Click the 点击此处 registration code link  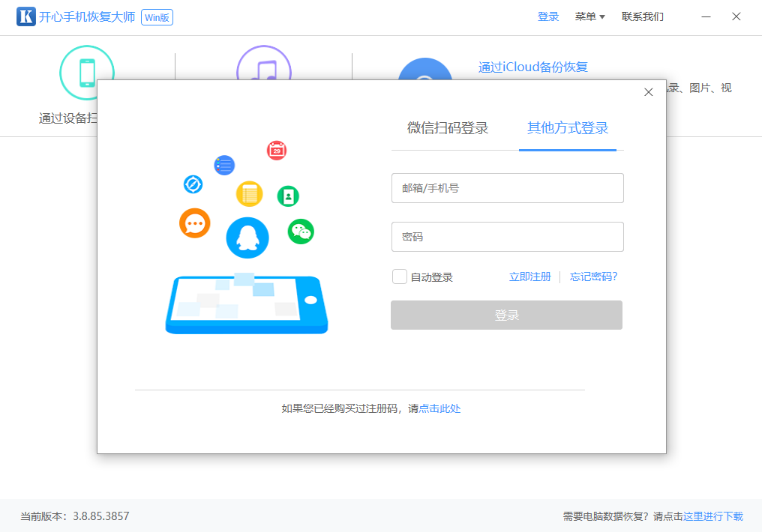point(439,408)
